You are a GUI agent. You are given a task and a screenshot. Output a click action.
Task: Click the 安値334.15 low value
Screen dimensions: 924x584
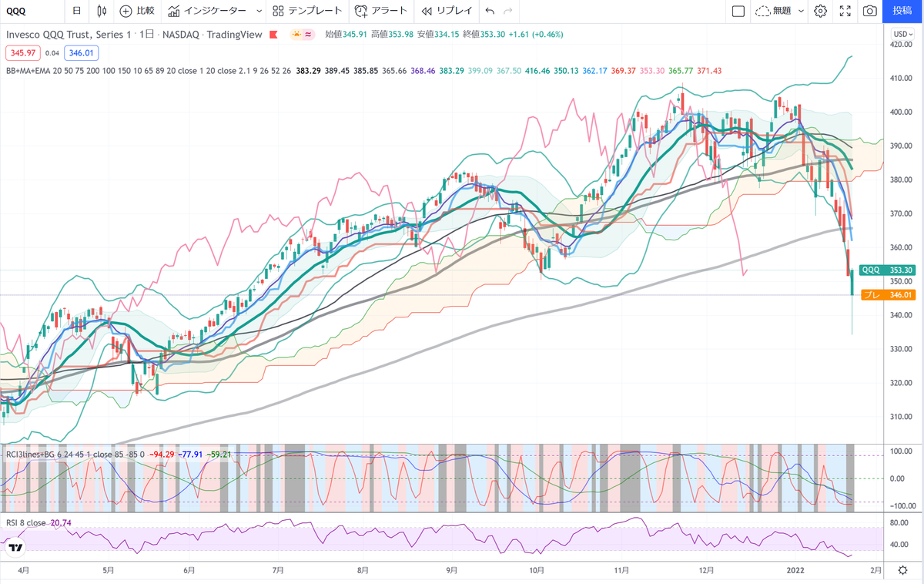(x=438, y=34)
